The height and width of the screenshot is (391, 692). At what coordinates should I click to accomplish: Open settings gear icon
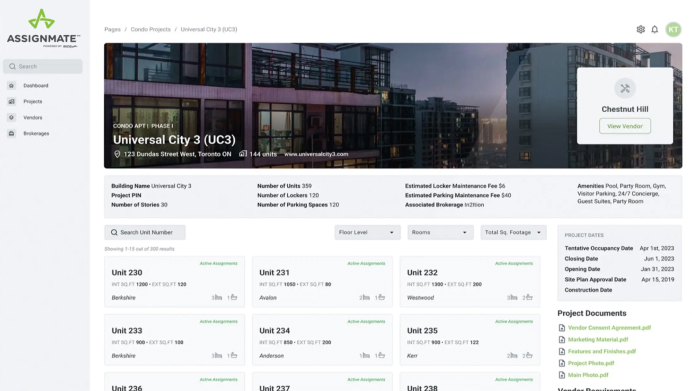coord(640,29)
